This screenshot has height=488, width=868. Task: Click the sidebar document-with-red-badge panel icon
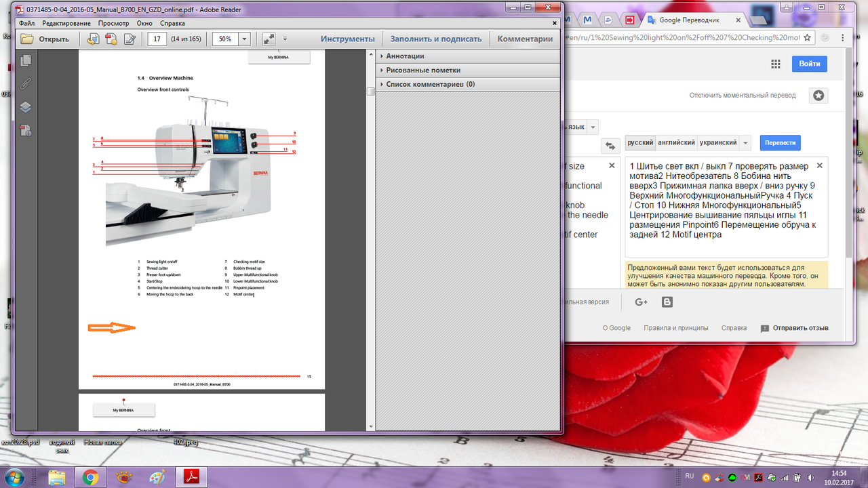click(x=26, y=130)
